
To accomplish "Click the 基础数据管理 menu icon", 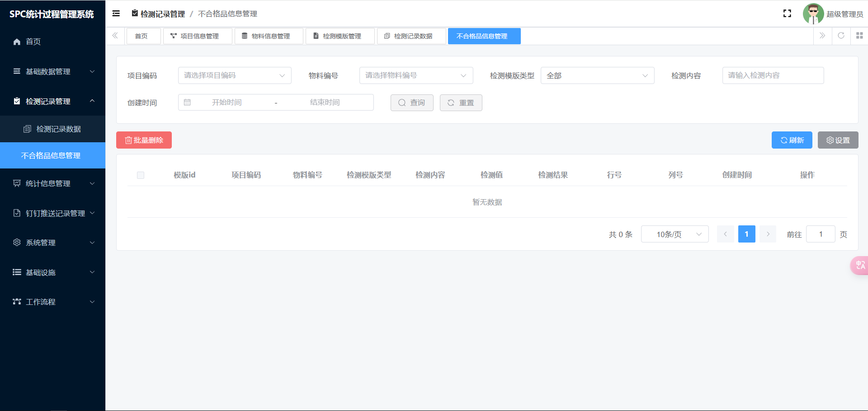I will click(x=17, y=71).
